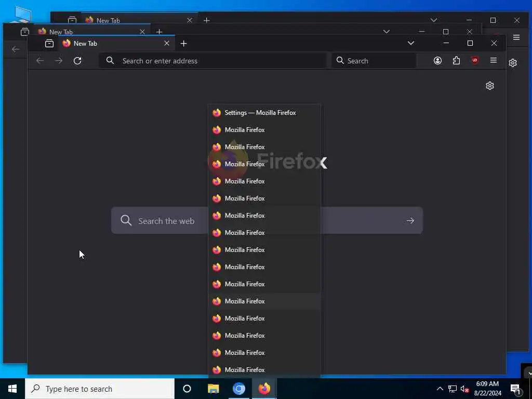The width and height of the screenshot is (532, 399).
Task: Open Firefox View in the middle window
Action: click(25, 32)
